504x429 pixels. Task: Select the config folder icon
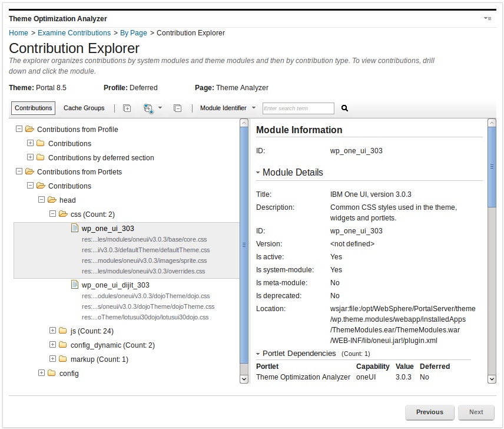(51, 373)
